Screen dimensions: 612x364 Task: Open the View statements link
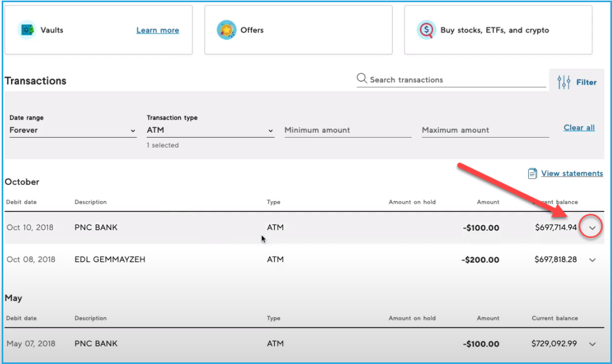572,173
